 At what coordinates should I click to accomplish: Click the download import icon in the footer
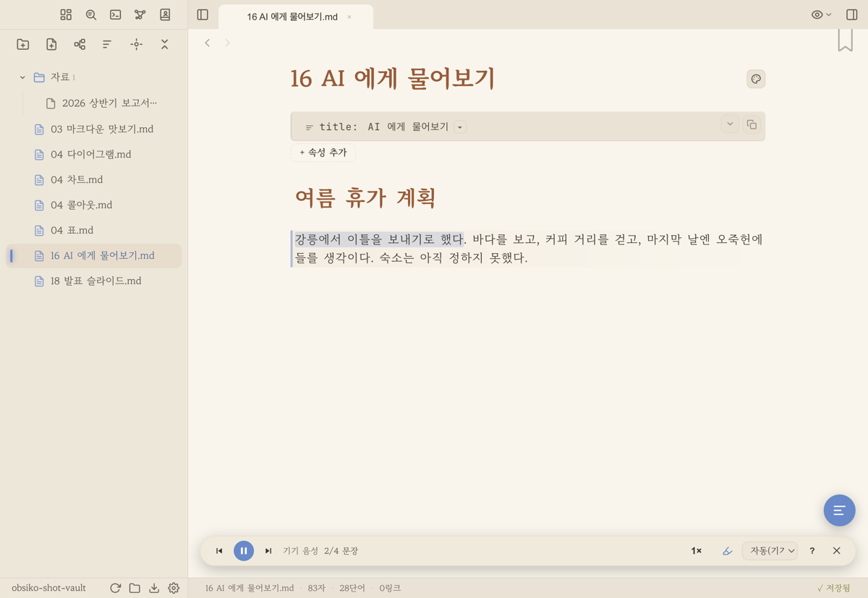click(x=154, y=588)
